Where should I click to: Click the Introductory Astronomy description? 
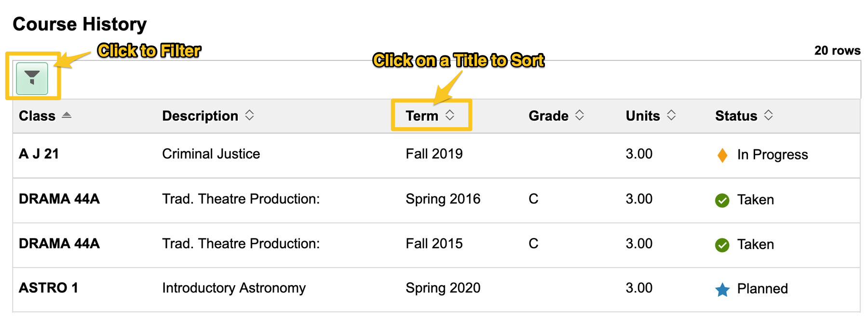(x=233, y=288)
